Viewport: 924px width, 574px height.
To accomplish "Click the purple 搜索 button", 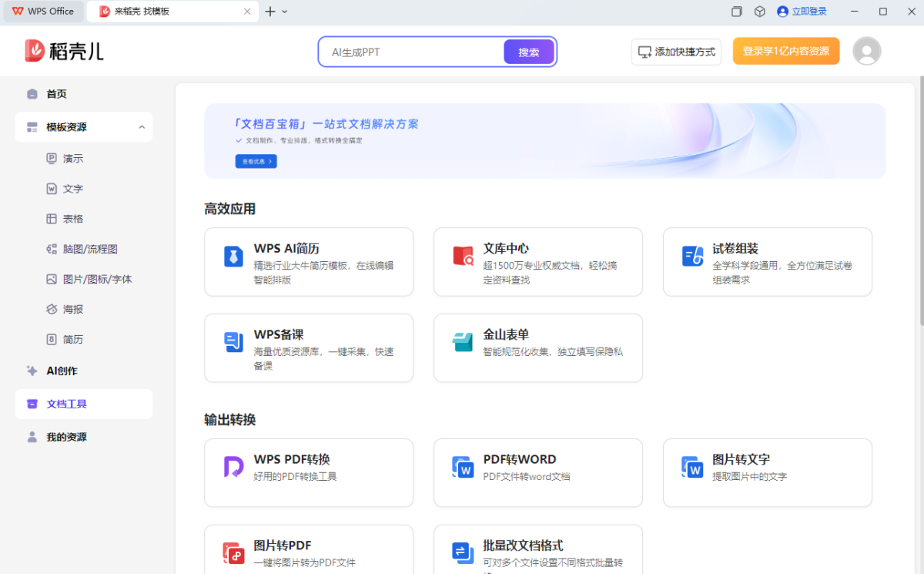I will coord(528,52).
